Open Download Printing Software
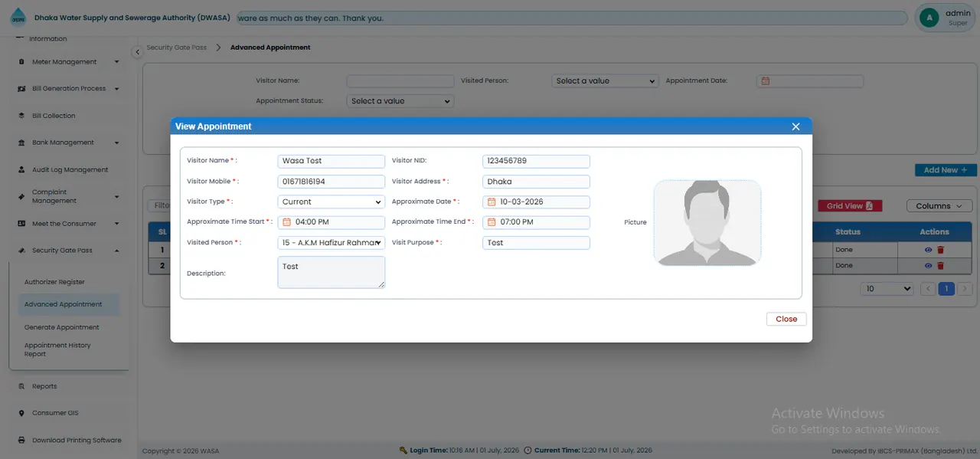Image resolution: width=980 pixels, height=459 pixels. click(77, 441)
